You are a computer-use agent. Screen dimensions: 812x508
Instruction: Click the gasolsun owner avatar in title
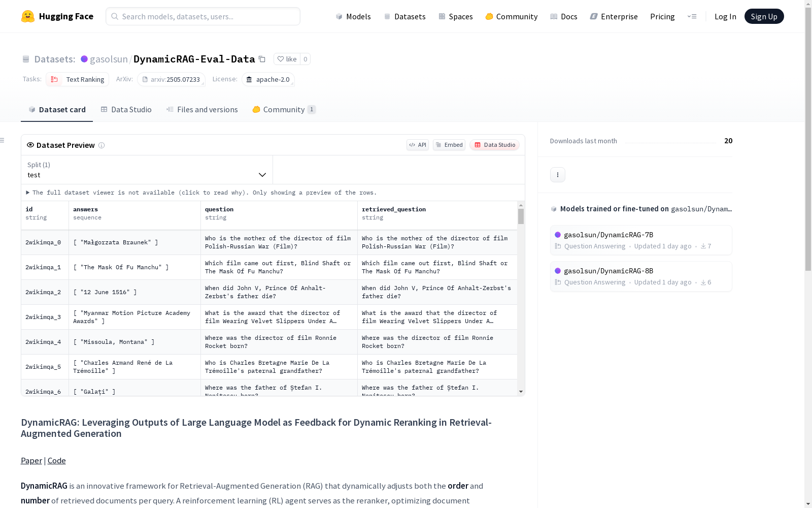click(x=84, y=59)
